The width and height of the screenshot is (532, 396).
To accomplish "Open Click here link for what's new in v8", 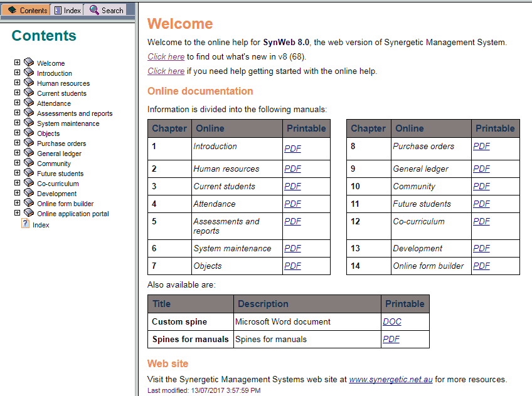I will pos(166,56).
